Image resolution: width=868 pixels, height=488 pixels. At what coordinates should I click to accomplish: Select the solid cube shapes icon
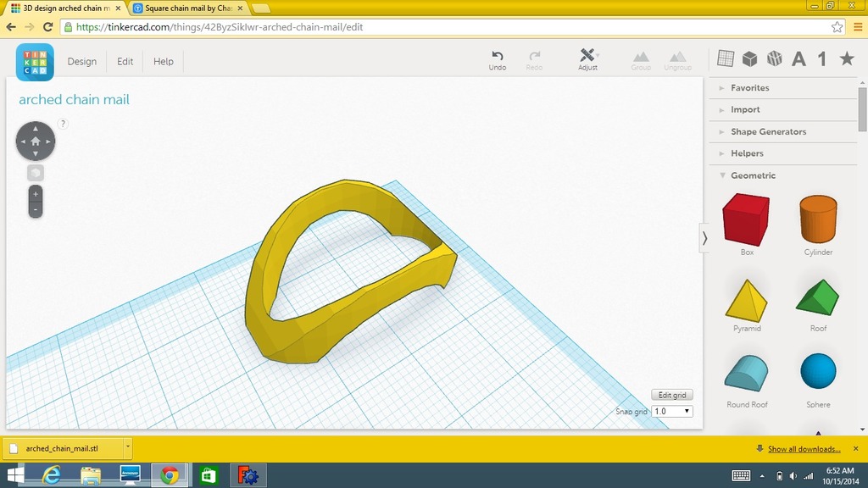coord(749,58)
